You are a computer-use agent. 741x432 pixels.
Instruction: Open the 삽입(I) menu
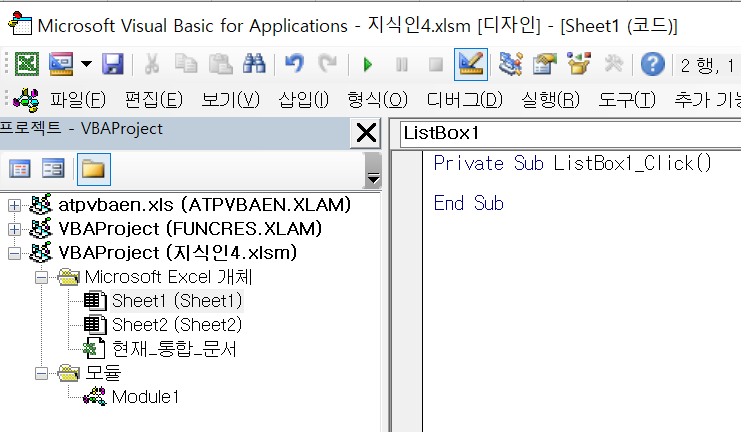click(303, 100)
